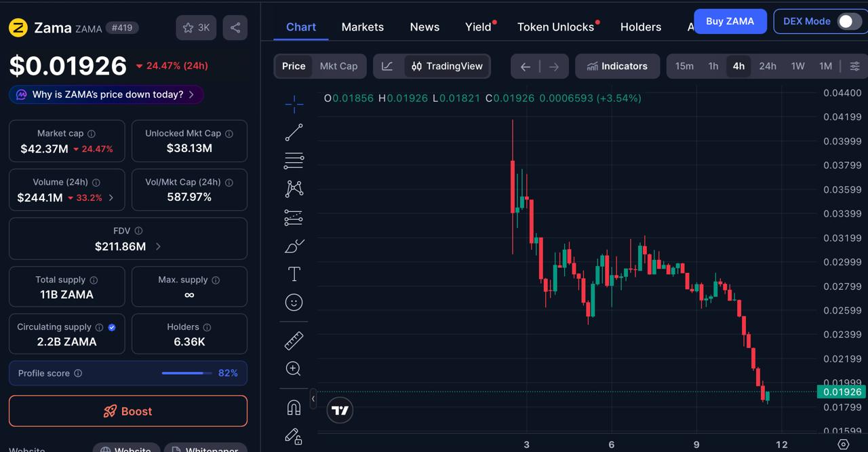The height and width of the screenshot is (452, 868).
Task: Select the text annotation tool
Action: coord(294,274)
